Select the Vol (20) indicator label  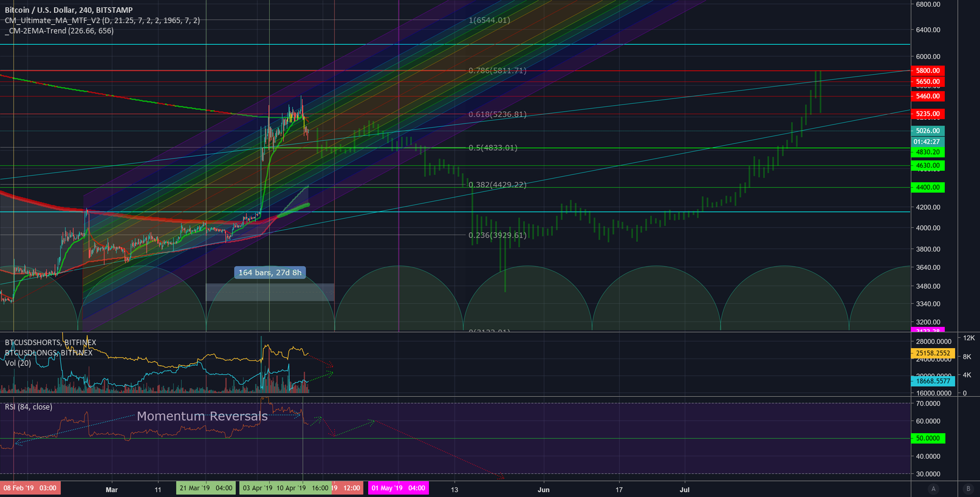coord(18,363)
